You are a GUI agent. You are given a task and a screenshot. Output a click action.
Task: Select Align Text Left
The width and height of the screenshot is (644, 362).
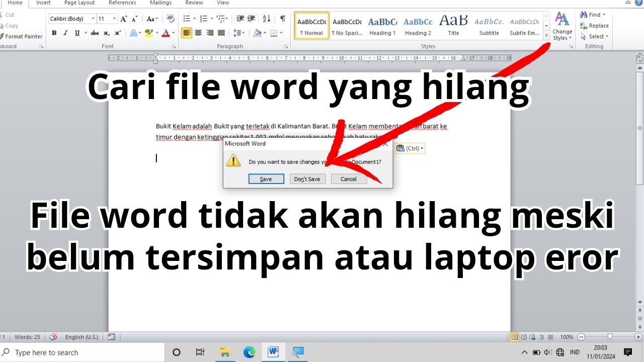[187, 33]
